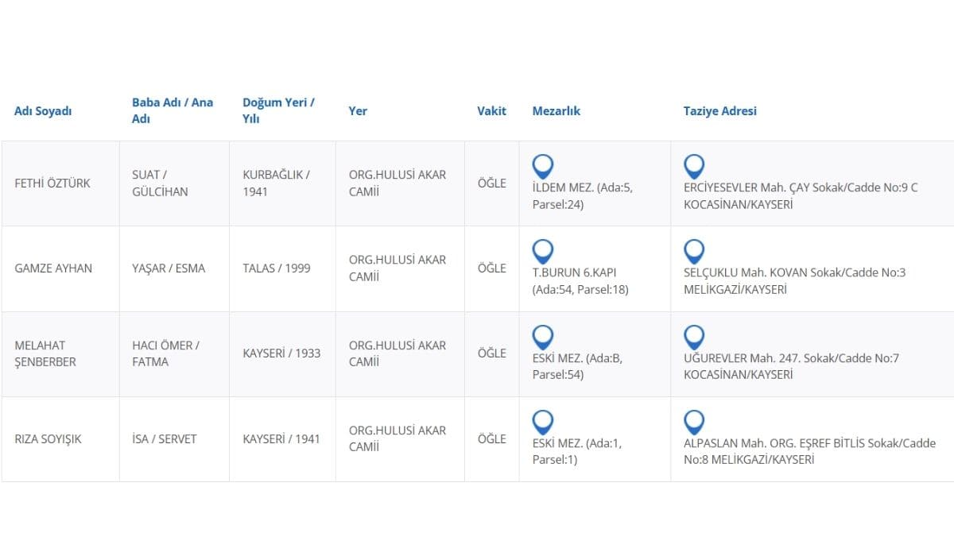The image size is (954, 560).
Task: Select the Doğum Yeri / Yılı header
Action: point(278,110)
